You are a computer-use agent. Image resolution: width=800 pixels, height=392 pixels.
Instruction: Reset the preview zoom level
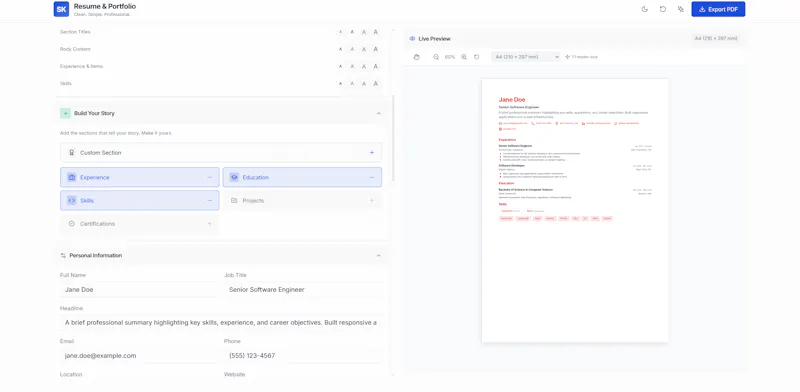click(477, 57)
